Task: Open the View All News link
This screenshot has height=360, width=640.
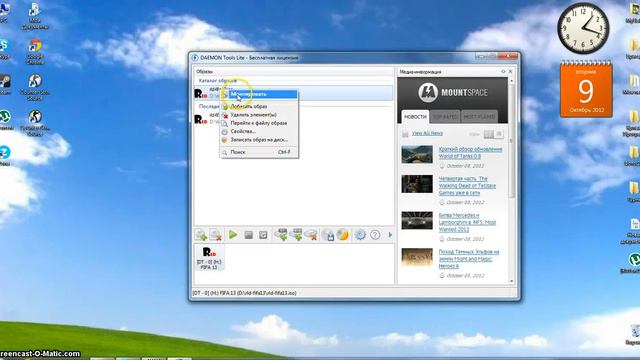Action: point(427,133)
